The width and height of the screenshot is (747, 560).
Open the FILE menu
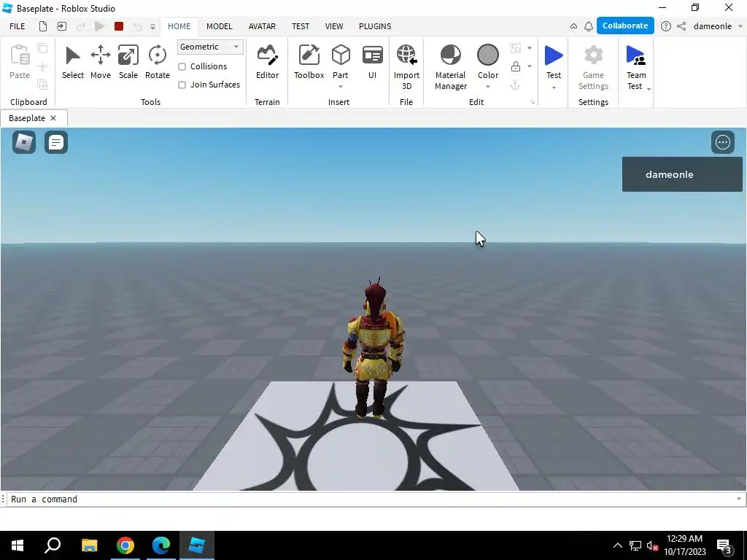click(18, 26)
